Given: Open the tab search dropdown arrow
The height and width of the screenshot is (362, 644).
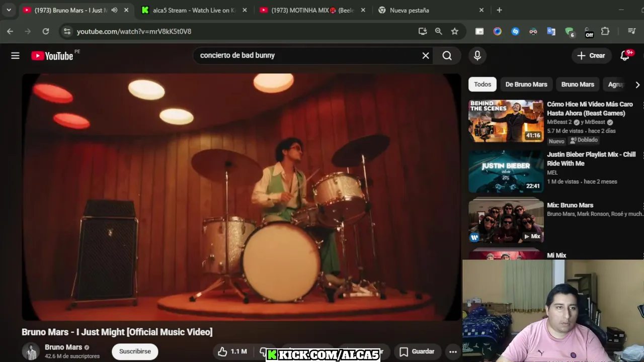Looking at the screenshot, I should click(x=9, y=10).
